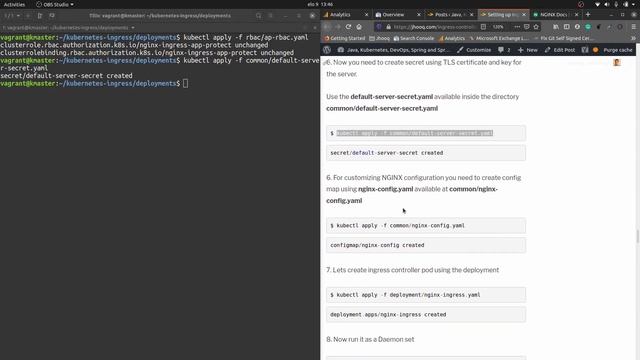Click Edit Post in admin bar
Viewport: 640px width, 360px height.
[x=560, y=50]
